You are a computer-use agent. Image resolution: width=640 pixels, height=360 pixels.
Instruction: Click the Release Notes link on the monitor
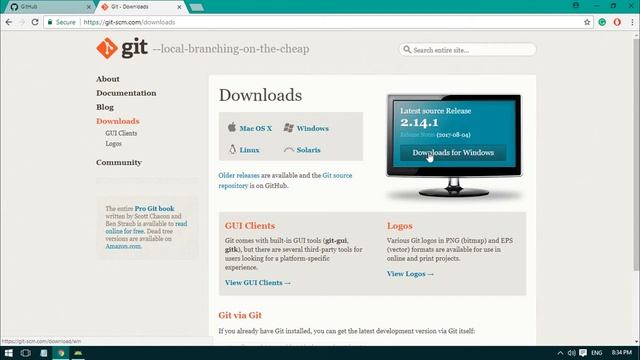point(417,135)
